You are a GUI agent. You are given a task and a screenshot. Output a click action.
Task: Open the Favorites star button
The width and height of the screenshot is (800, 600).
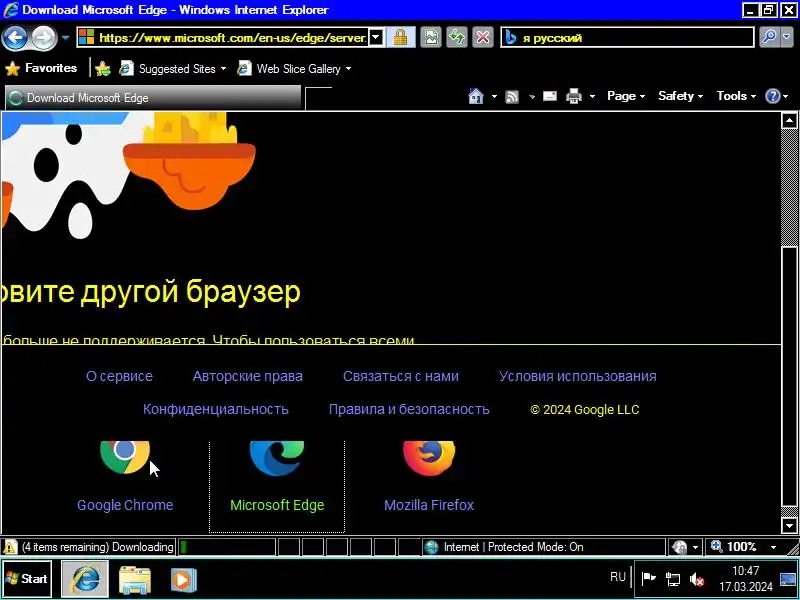[41, 68]
